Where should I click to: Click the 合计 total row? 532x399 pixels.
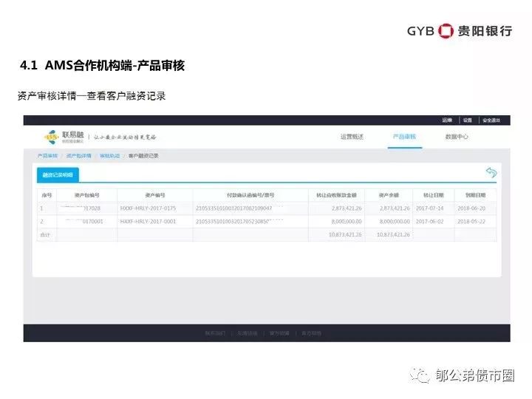click(46, 233)
